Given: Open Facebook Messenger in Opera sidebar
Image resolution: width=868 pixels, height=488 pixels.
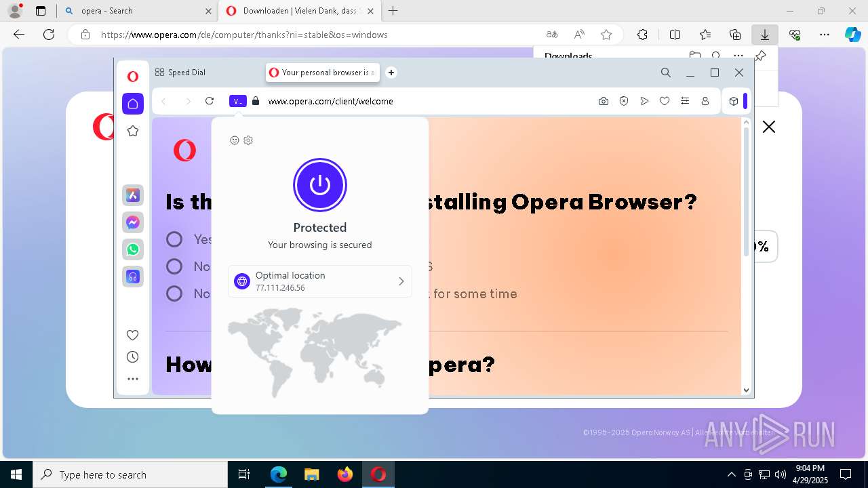Looking at the screenshot, I should coord(133,222).
